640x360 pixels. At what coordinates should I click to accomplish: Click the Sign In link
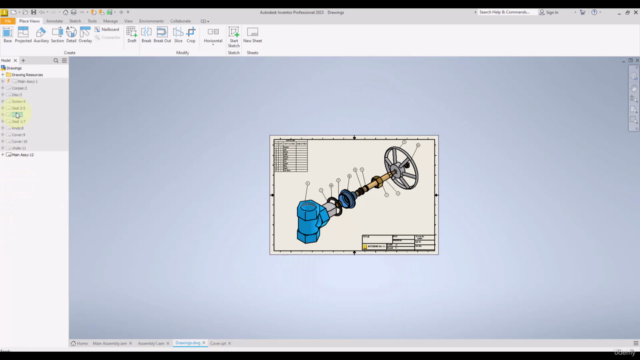point(549,12)
